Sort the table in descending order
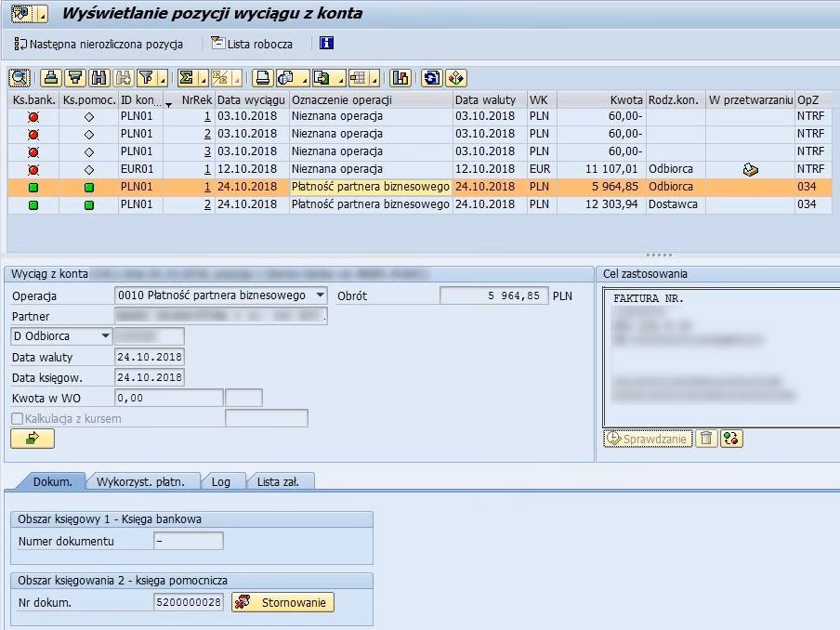Viewport: 840px width, 630px height. pos(75,78)
